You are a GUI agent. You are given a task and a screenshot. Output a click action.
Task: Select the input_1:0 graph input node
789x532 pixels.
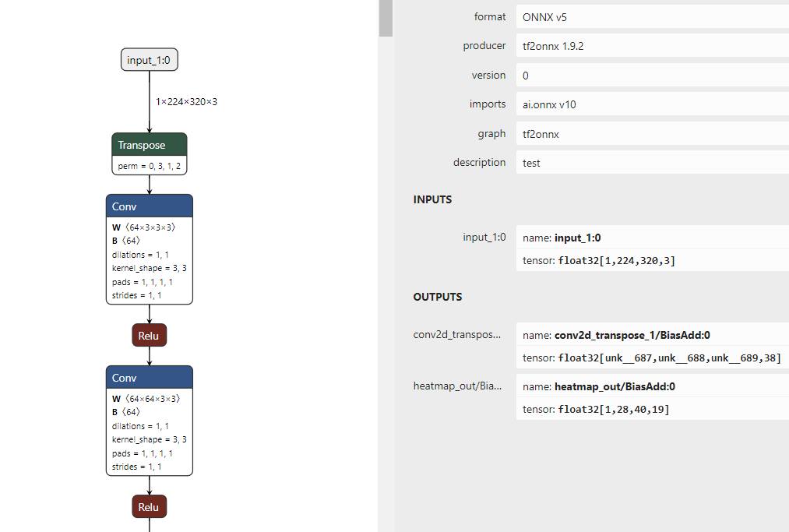[x=149, y=60]
